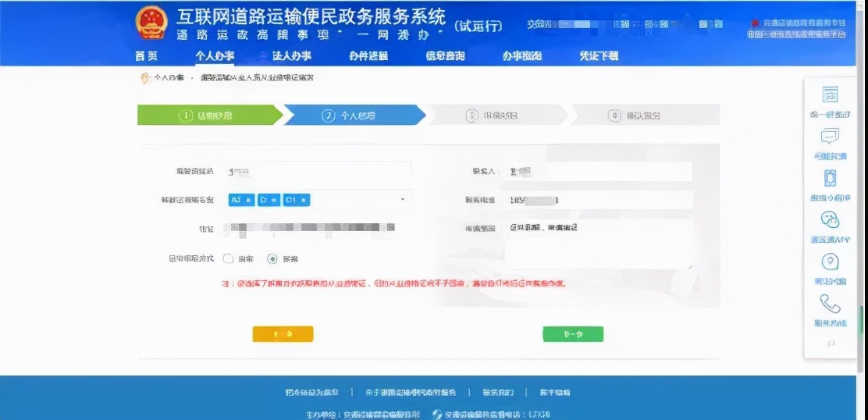Image resolution: width=868 pixels, height=420 pixels.
Task: Click the red-icon link at header top right
Action: point(799,23)
